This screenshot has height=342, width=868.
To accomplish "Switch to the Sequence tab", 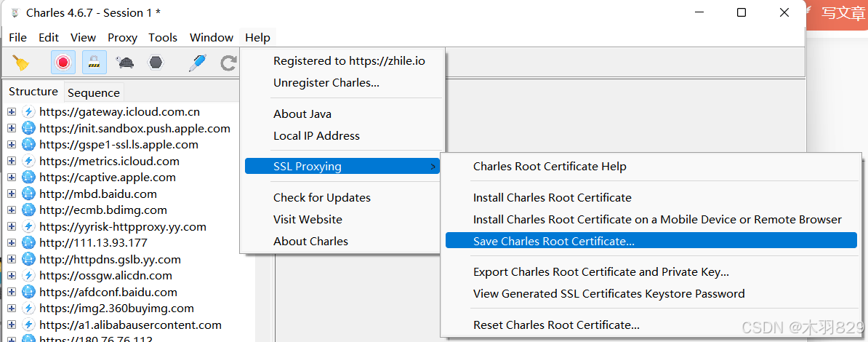I will pyautogui.click(x=94, y=92).
